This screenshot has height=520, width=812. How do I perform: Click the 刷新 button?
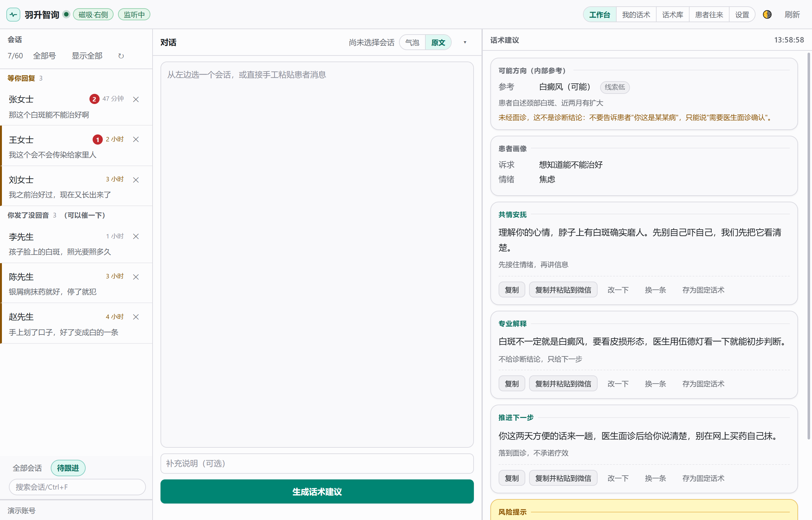792,15
